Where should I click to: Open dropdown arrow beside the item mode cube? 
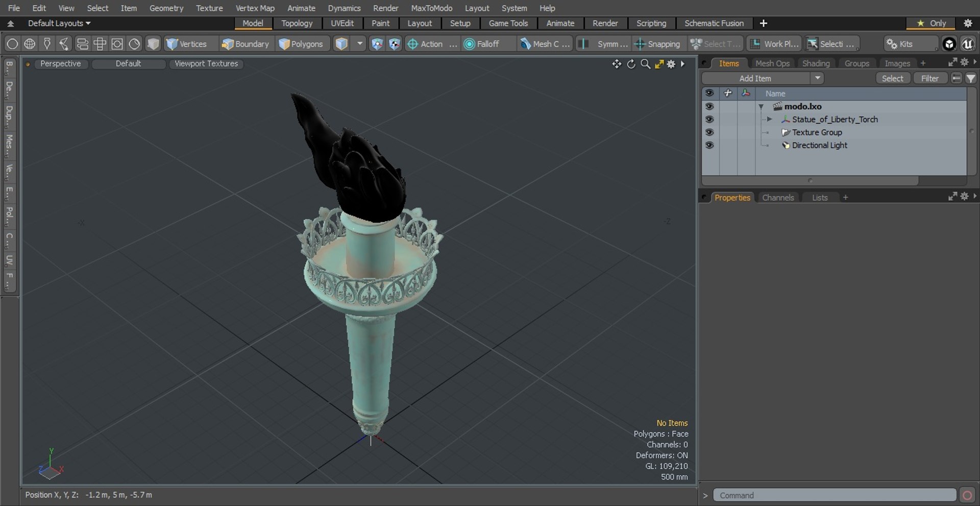click(360, 44)
